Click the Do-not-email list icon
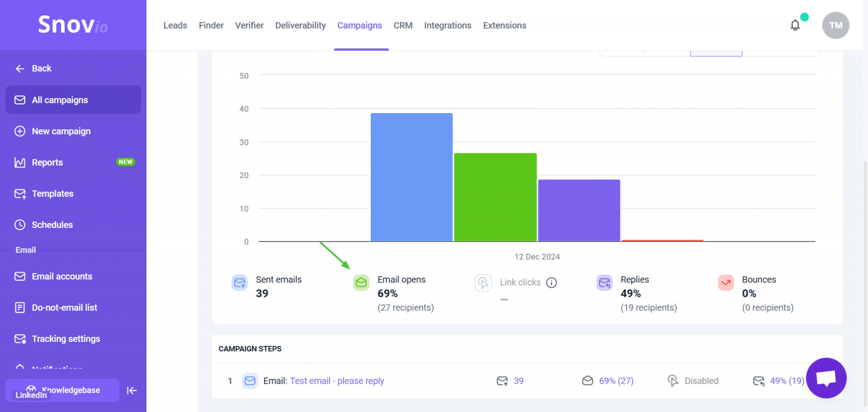Image resolution: width=868 pixels, height=412 pixels. [20, 307]
